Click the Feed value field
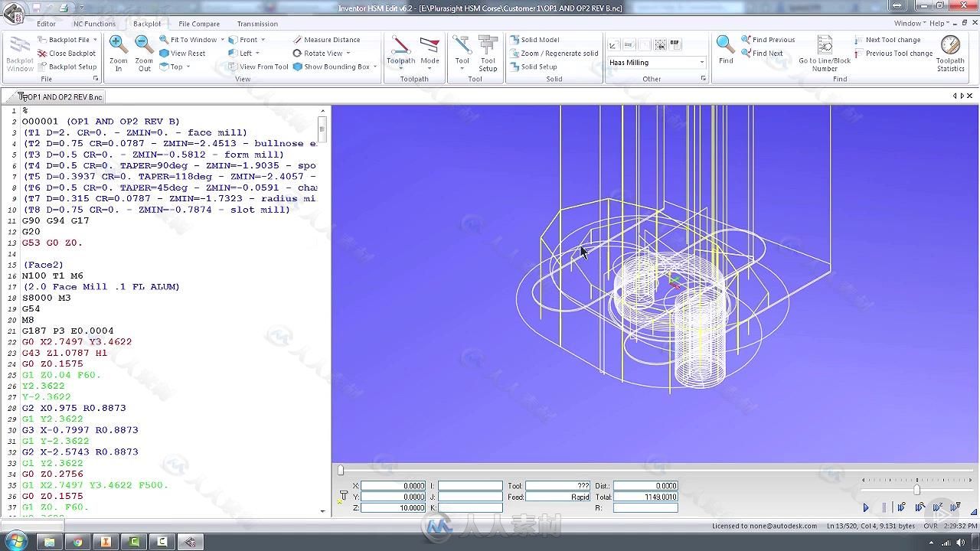 pyautogui.click(x=558, y=497)
